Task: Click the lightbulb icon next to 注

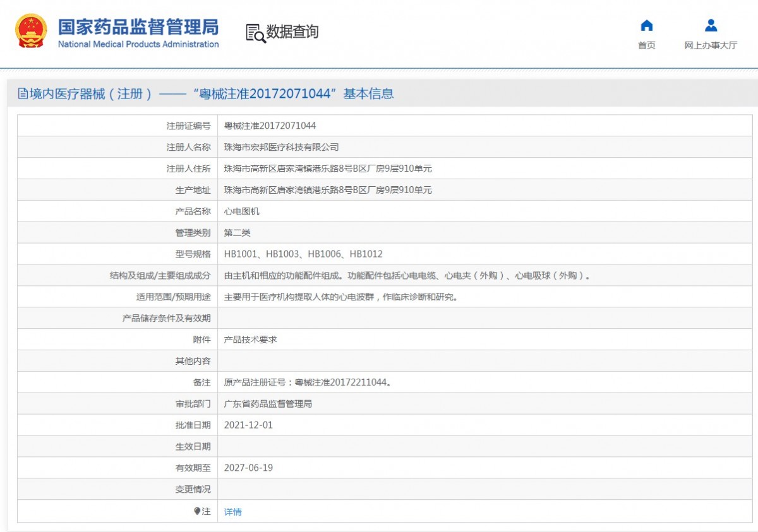Action: coord(197,511)
